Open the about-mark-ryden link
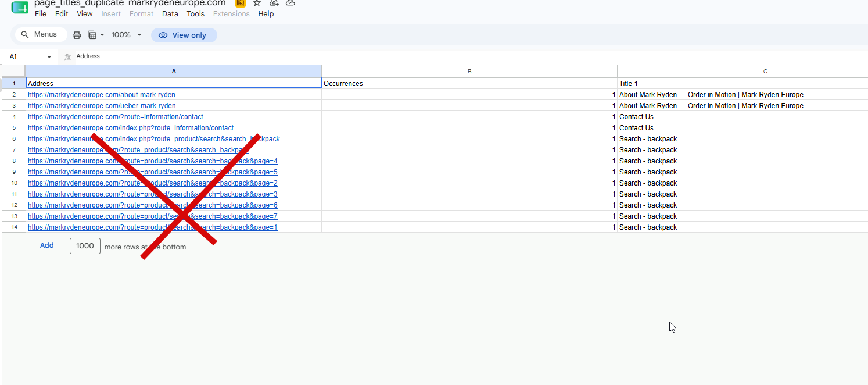The height and width of the screenshot is (385, 868). [102, 95]
